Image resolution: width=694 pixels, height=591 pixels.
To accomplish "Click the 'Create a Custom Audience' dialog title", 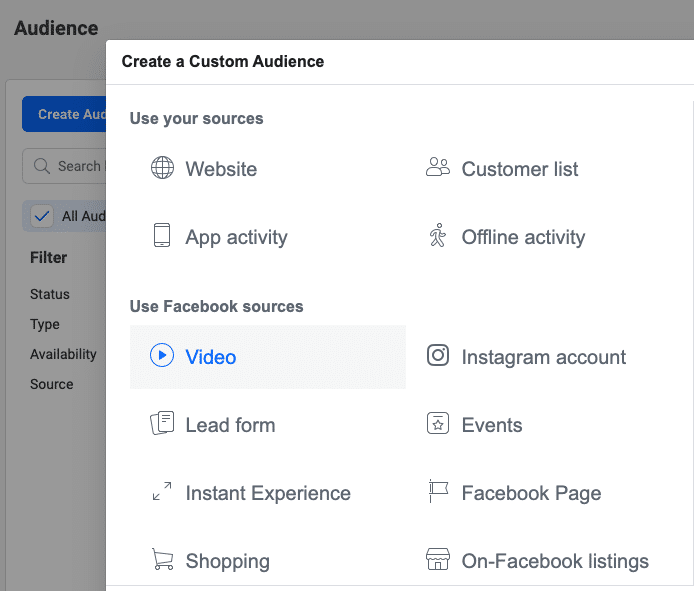I will (x=223, y=62).
